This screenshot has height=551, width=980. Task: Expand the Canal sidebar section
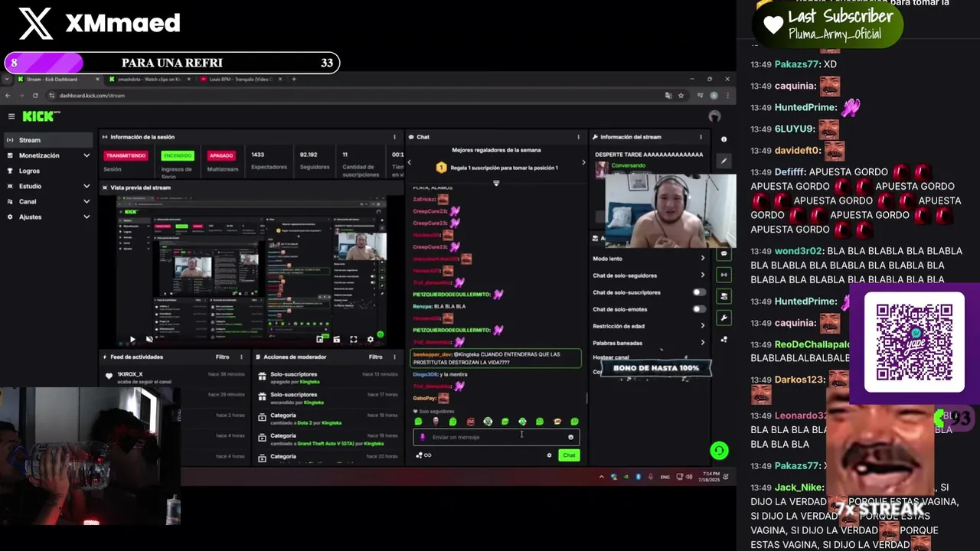(47, 201)
